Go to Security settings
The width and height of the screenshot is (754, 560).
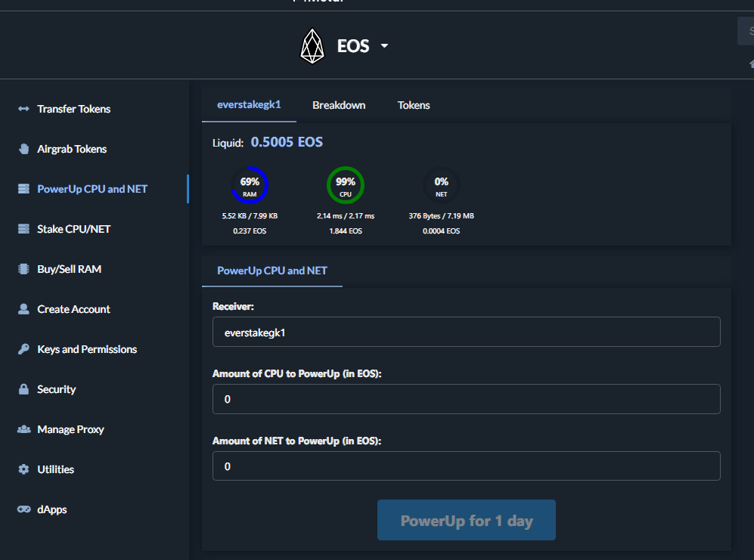(x=56, y=389)
